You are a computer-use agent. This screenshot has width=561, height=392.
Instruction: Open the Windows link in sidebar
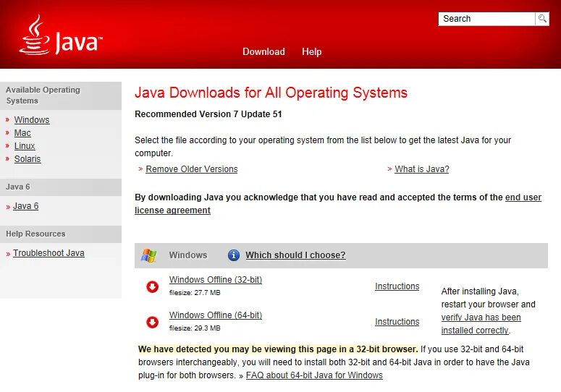(x=32, y=120)
